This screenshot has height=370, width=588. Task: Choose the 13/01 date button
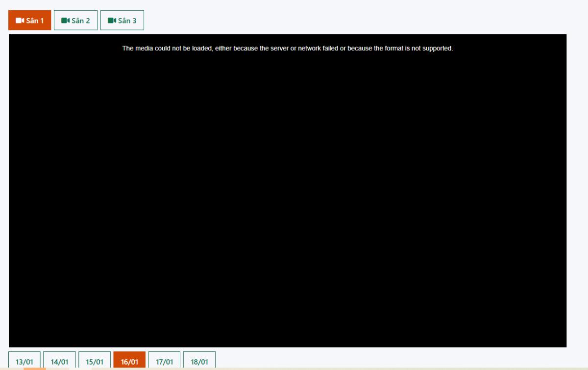24,361
